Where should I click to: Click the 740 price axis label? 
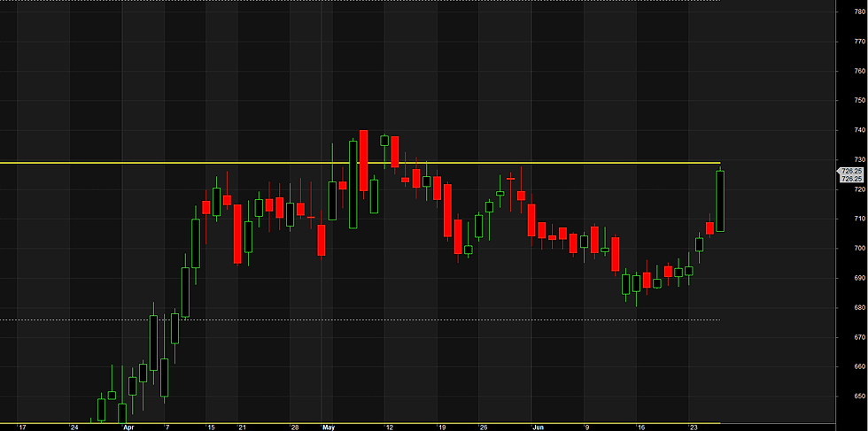(x=860, y=130)
